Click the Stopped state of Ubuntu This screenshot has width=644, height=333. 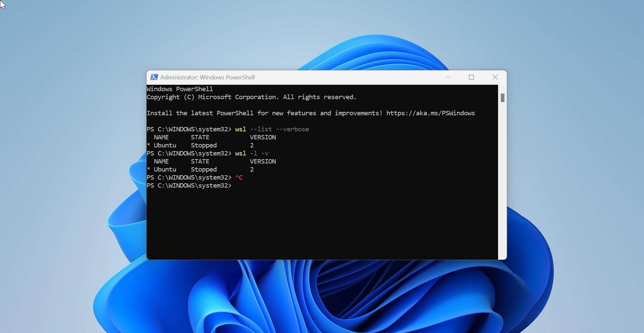(203, 145)
